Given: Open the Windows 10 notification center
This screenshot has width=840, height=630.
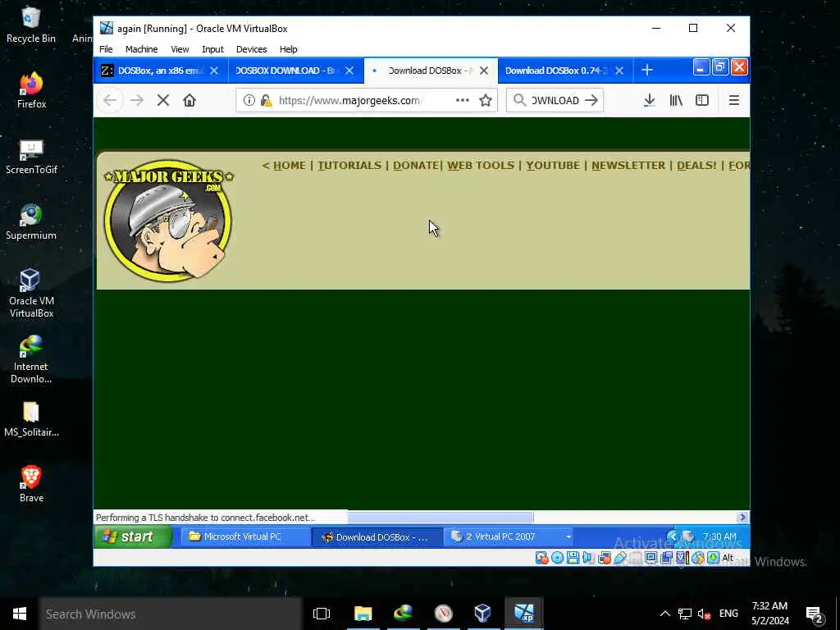Looking at the screenshot, I should pyautogui.click(x=814, y=614).
